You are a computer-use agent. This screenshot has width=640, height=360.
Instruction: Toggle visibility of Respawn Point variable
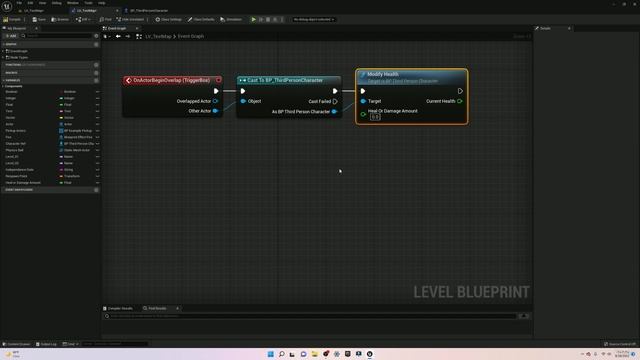[x=98, y=176]
